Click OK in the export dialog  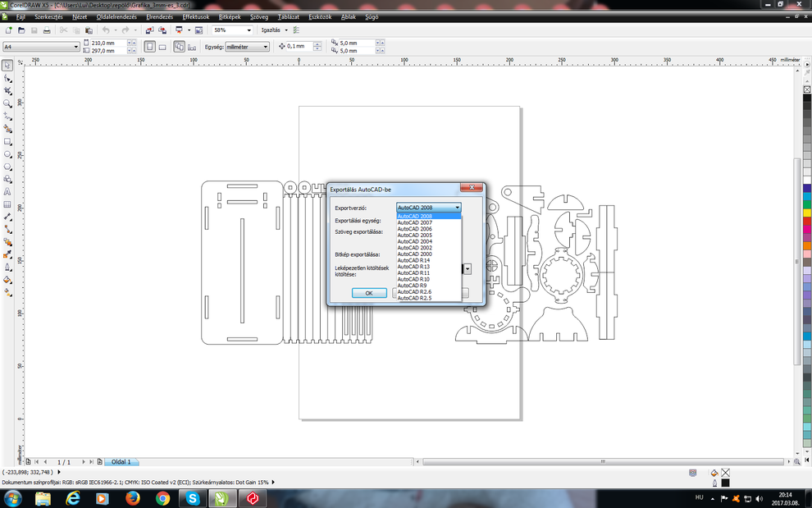point(369,293)
